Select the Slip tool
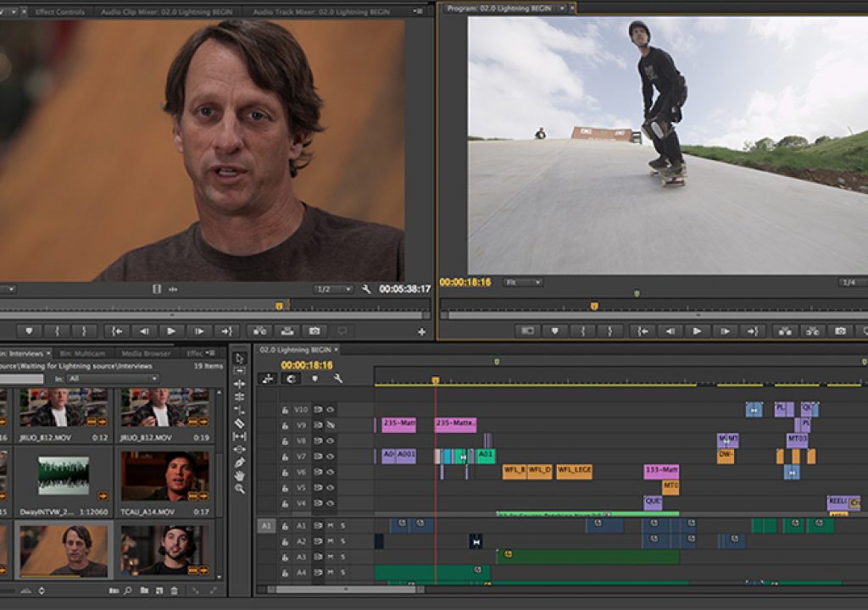868x610 pixels. click(240, 436)
